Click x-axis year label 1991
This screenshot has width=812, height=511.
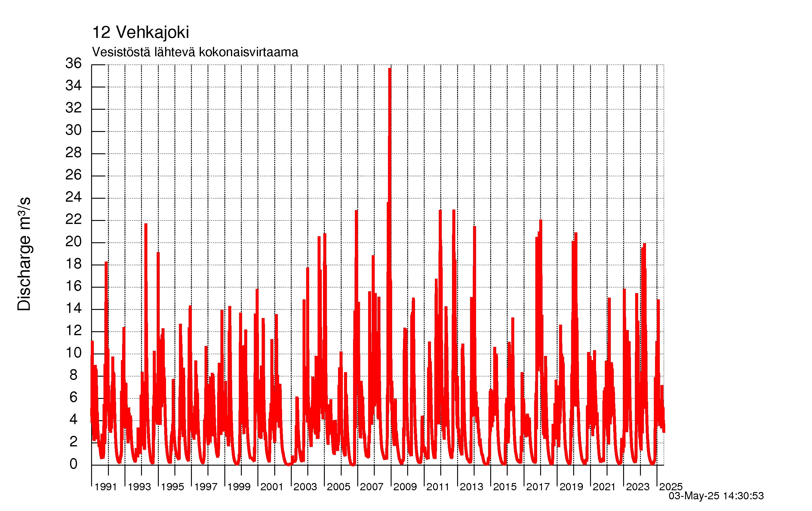pyautogui.click(x=106, y=487)
